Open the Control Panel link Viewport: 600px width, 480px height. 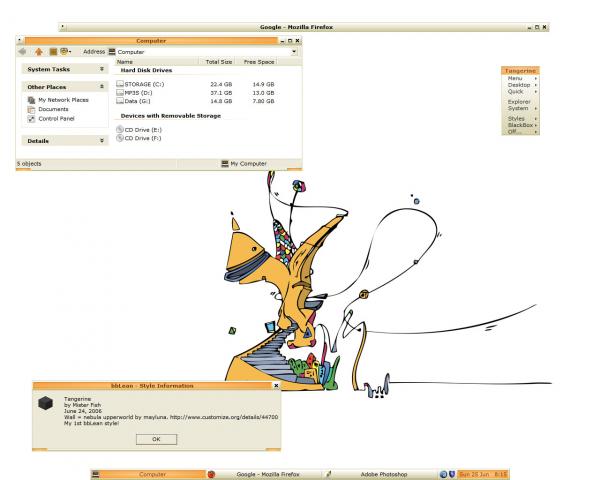[56, 119]
